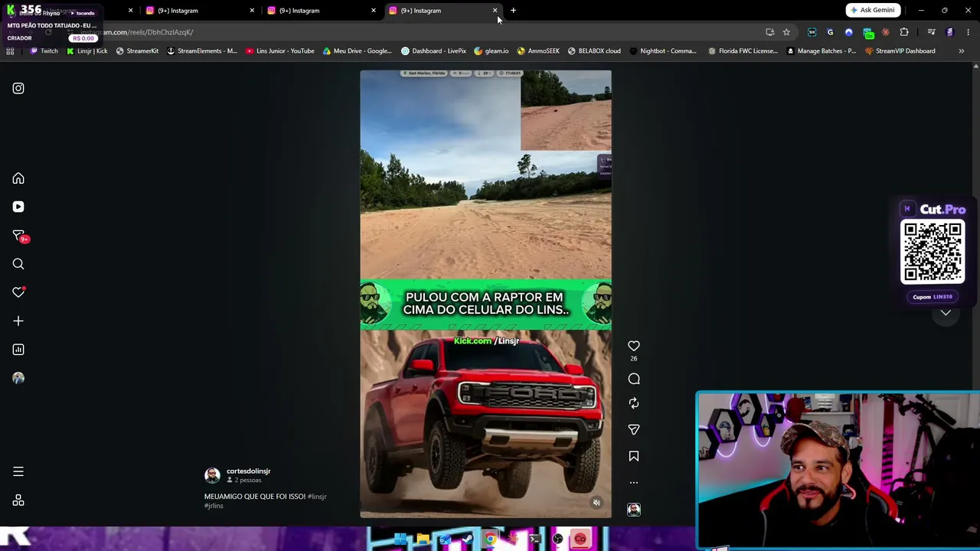Open the Manage Batches bookmark
The image size is (980, 551).
click(x=821, y=51)
